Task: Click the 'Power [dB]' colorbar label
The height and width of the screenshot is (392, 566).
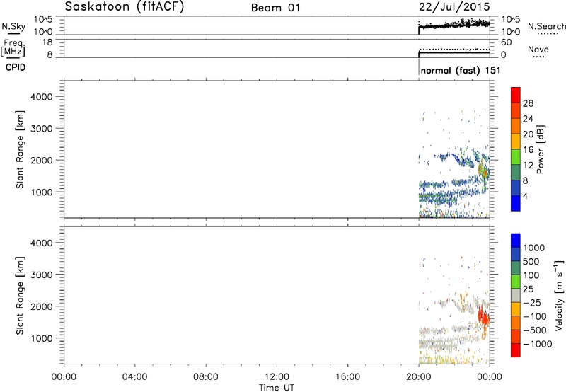Action: 541,149
